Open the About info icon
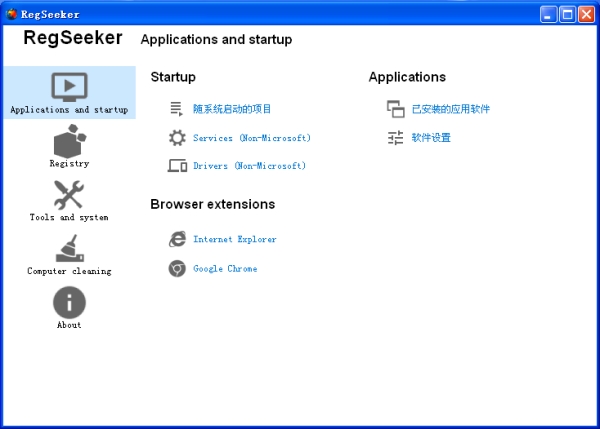The width and height of the screenshot is (600, 429). coord(69,302)
